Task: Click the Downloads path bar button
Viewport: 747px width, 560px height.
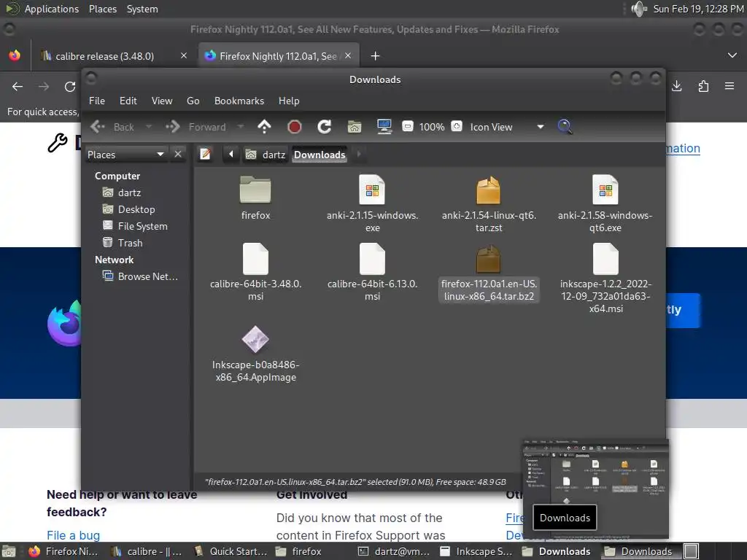Action: (x=320, y=155)
